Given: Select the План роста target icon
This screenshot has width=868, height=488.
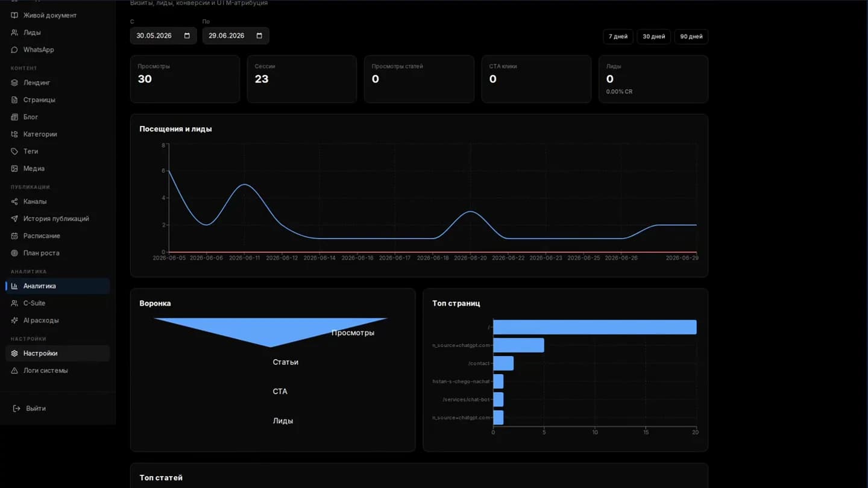Looking at the screenshot, I should [14, 253].
